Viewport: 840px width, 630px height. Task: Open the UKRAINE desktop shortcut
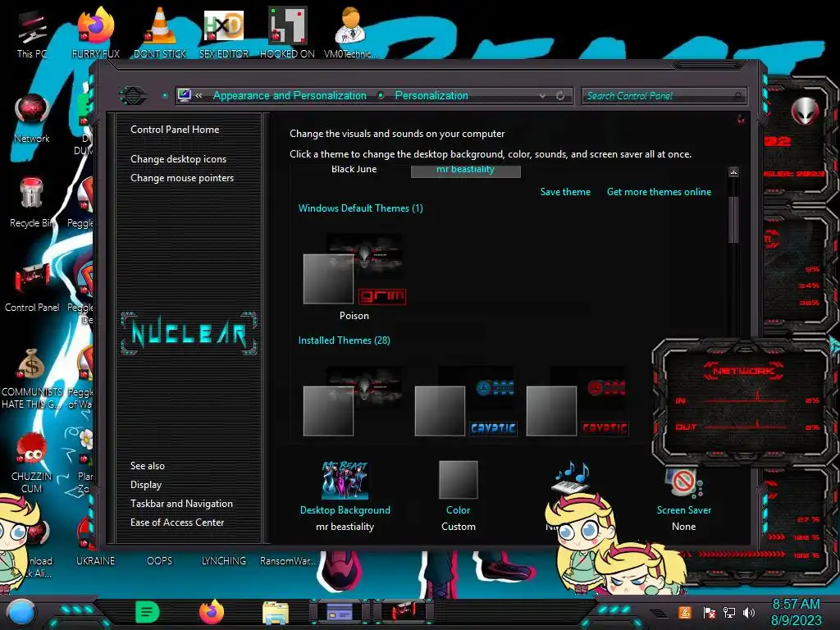click(95, 560)
